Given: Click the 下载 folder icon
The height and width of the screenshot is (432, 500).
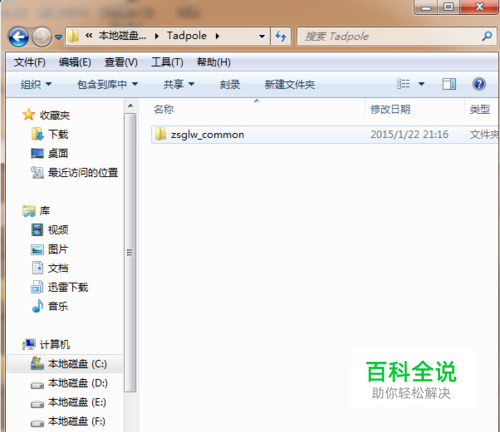Looking at the screenshot, I should (37, 134).
